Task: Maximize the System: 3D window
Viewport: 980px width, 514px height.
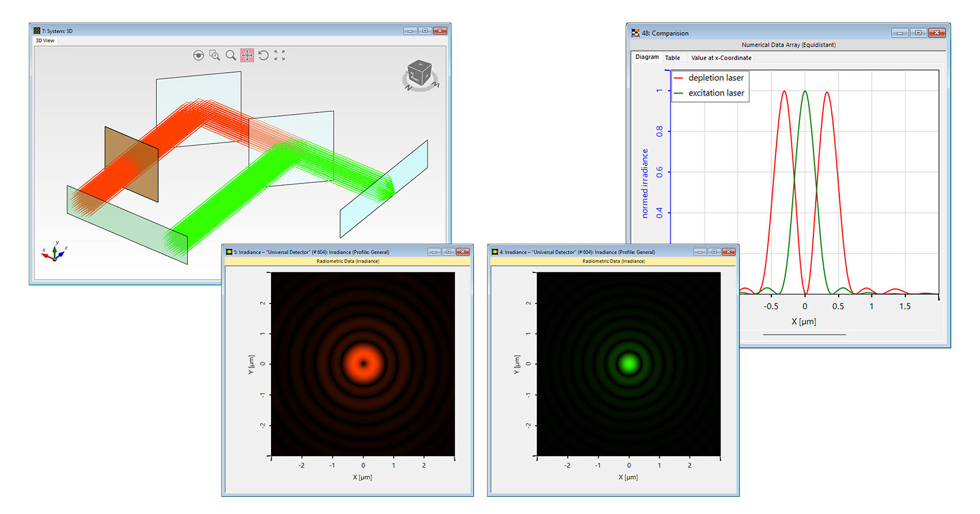Action: [425, 31]
